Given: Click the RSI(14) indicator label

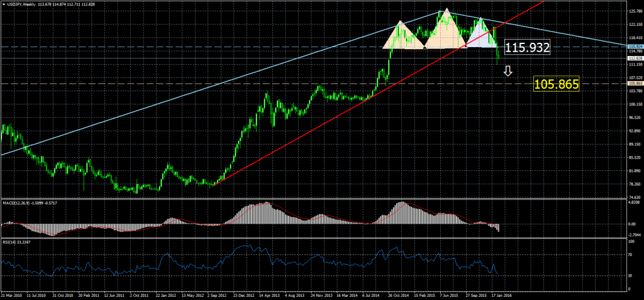Looking at the screenshot, I should 9,241.
